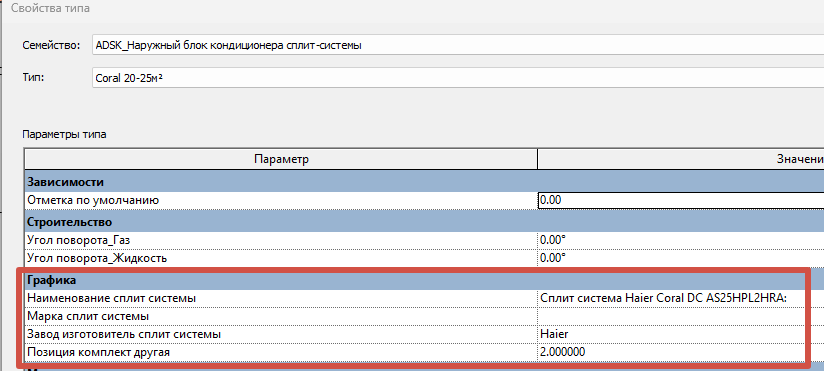Select parameter name Наименование сплит системы
The width and height of the screenshot is (824, 371).
pyautogui.click(x=111, y=298)
